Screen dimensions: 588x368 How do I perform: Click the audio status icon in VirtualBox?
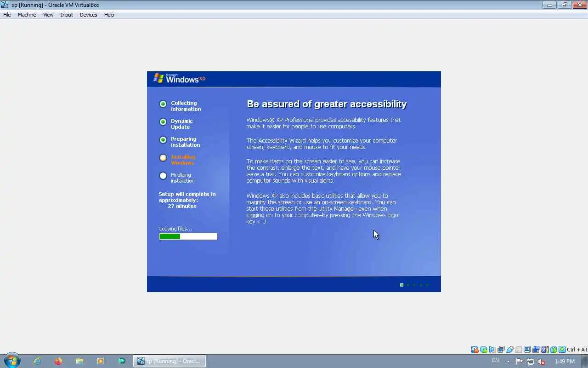point(492,350)
